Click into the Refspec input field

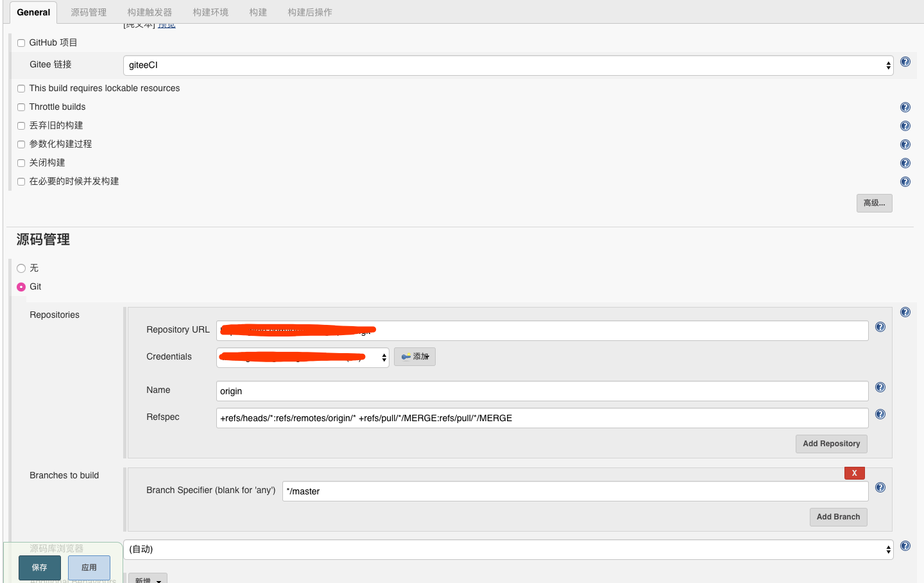[542, 418]
